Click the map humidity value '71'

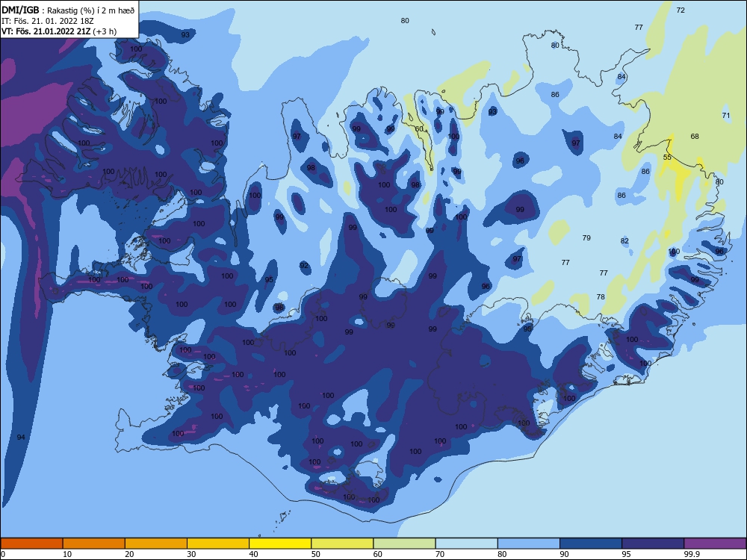(x=725, y=115)
